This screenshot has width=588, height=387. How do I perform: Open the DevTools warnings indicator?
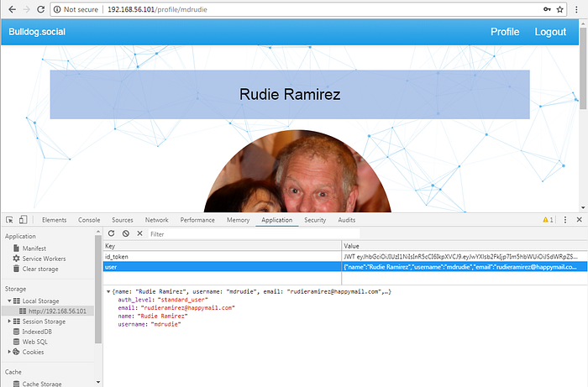point(548,220)
